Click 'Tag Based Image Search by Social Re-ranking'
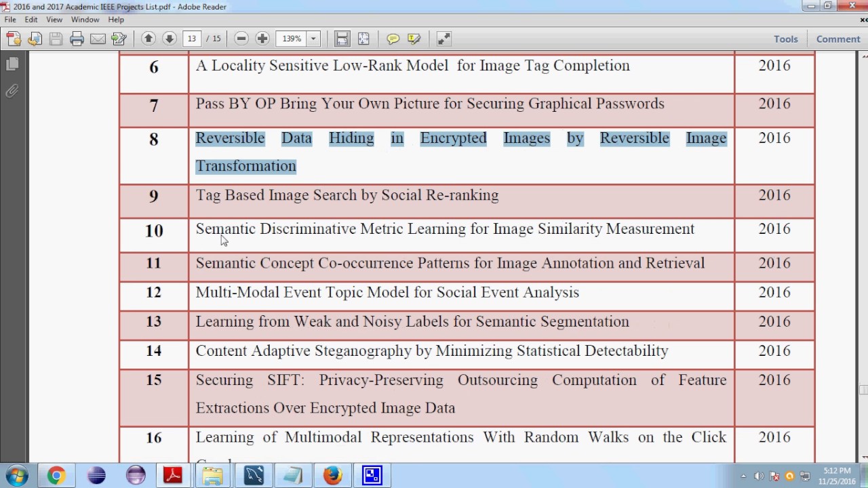Image resolution: width=868 pixels, height=488 pixels. point(347,195)
